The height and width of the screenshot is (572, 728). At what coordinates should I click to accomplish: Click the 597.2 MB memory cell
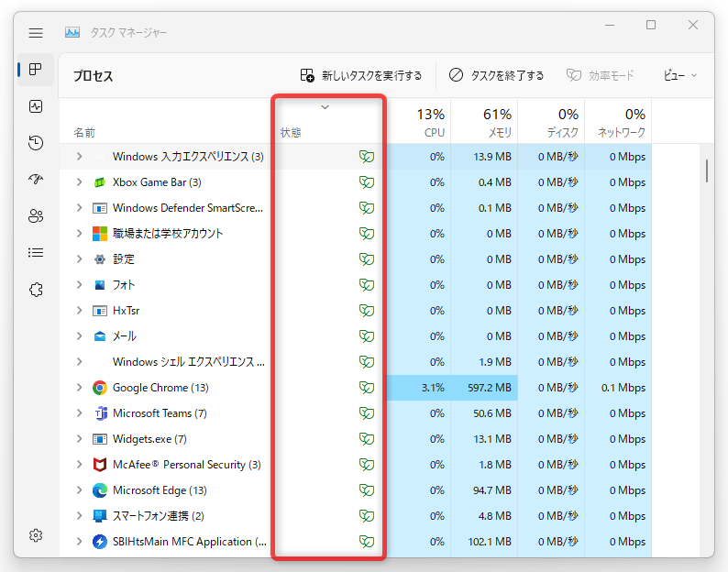[x=484, y=388]
